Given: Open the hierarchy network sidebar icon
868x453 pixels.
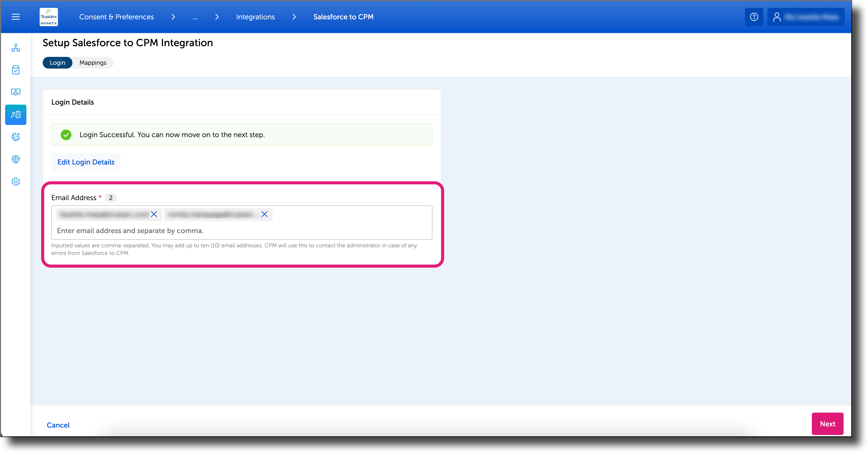Looking at the screenshot, I should (x=16, y=48).
